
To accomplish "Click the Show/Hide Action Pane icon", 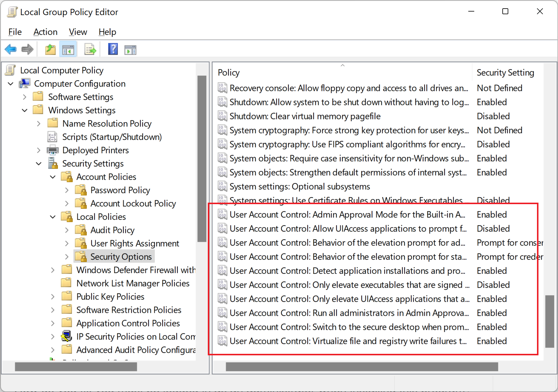I will pos(130,49).
